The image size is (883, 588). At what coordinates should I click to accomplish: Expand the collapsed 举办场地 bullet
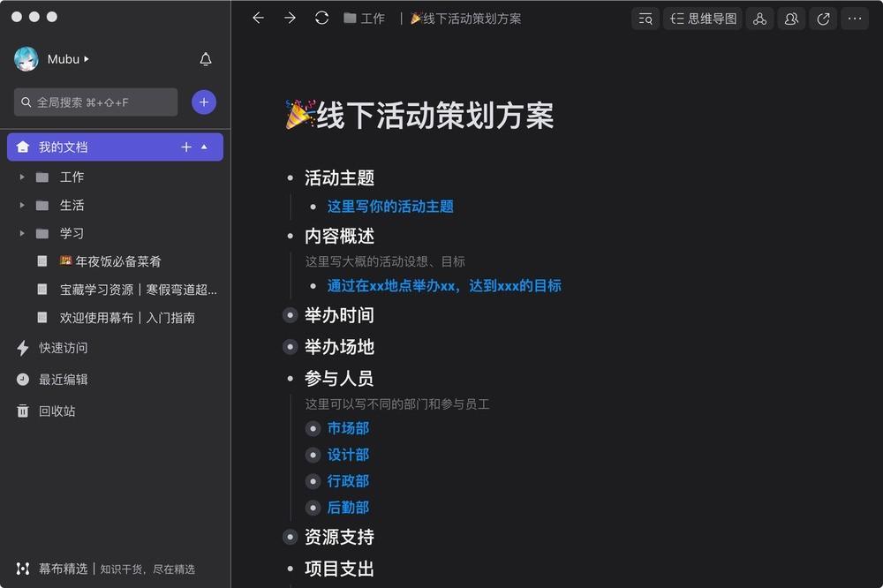point(290,346)
